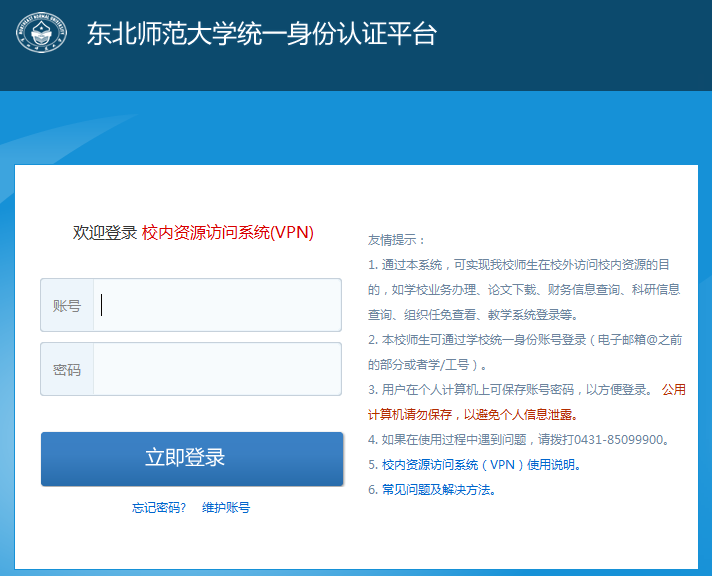The width and height of the screenshot is (712, 576).
Task: Focus the 密码 password input field
Action: click(217, 369)
